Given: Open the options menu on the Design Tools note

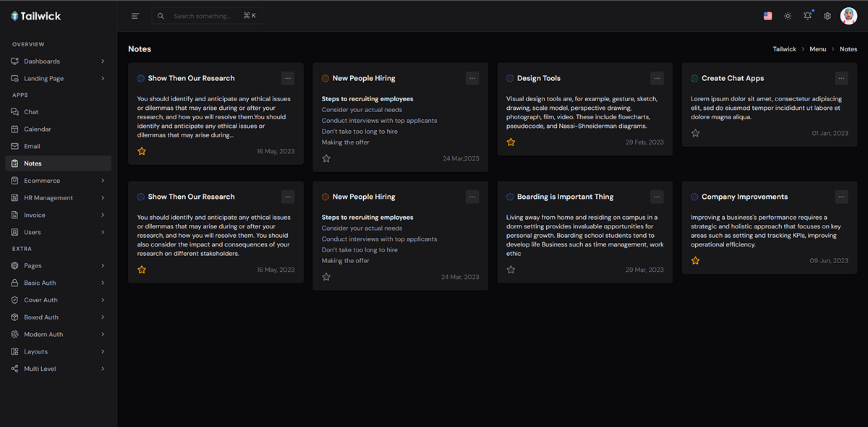Looking at the screenshot, I should [657, 78].
